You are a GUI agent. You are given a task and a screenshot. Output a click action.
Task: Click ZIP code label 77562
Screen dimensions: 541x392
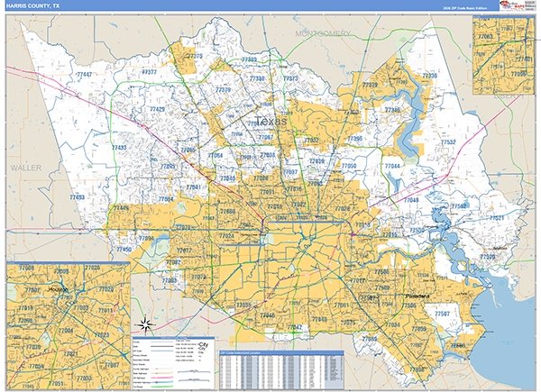459,205
